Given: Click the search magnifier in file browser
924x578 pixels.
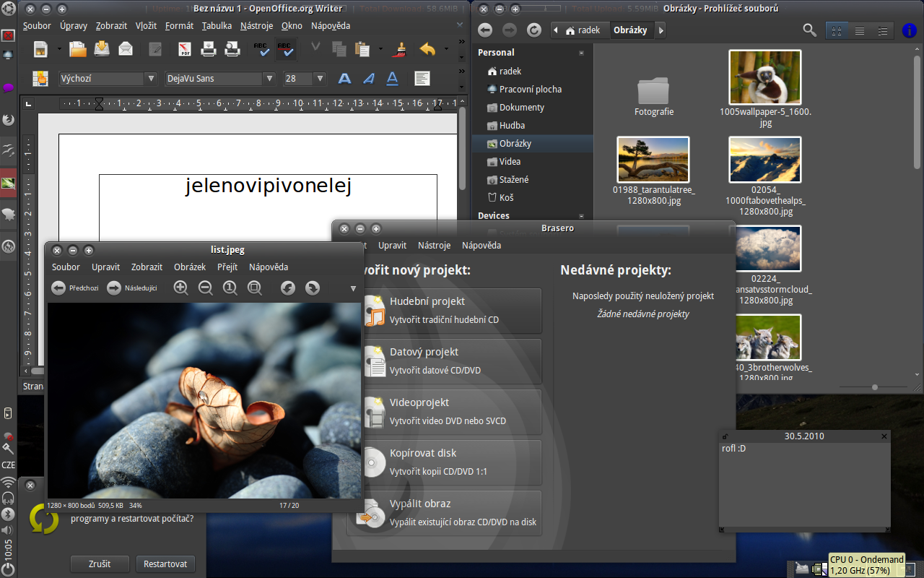Looking at the screenshot, I should coord(810,30).
